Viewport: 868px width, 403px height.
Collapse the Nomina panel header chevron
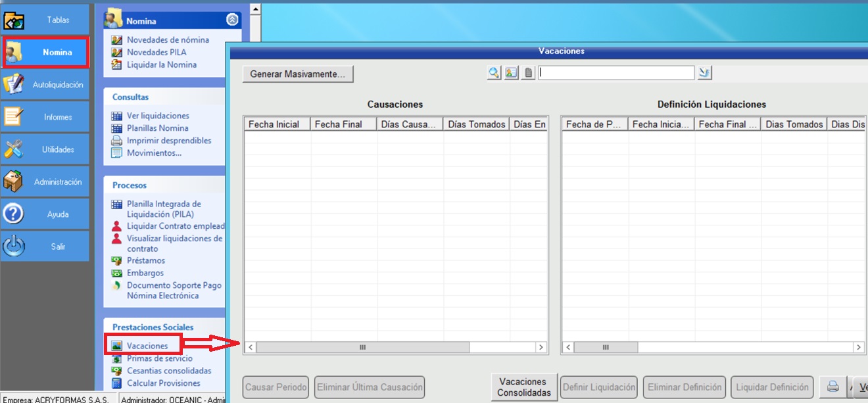click(x=232, y=20)
